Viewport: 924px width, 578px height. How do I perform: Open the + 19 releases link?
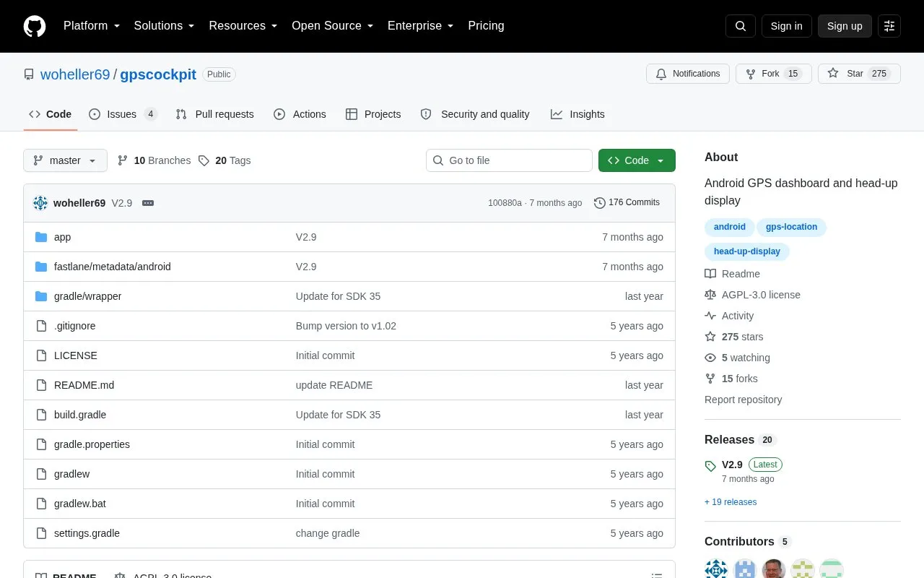point(731,502)
